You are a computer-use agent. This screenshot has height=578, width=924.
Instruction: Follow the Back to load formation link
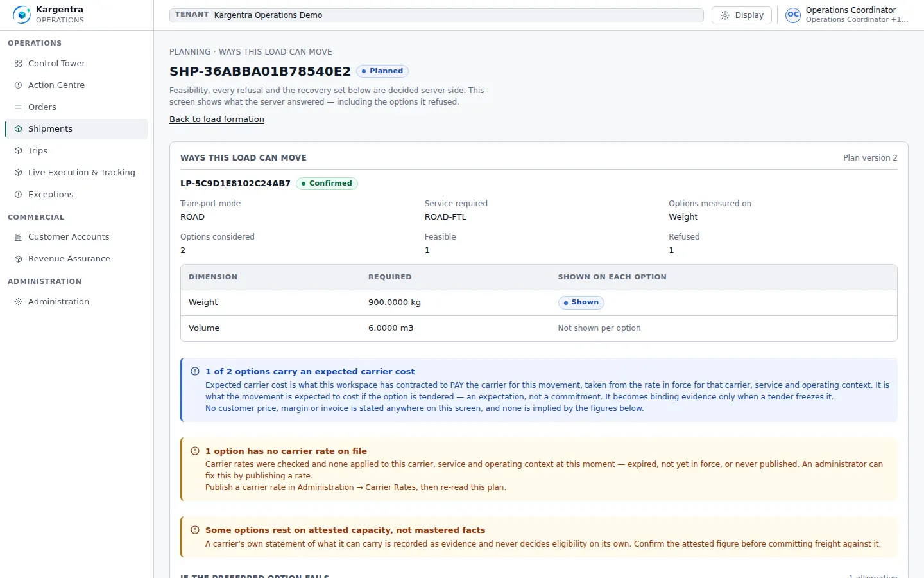217,119
